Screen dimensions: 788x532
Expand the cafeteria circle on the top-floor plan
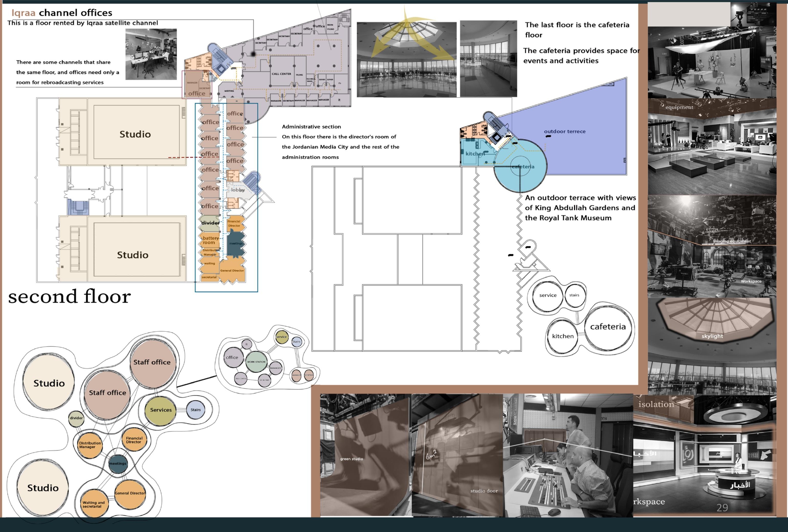pyautogui.click(x=523, y=166)
